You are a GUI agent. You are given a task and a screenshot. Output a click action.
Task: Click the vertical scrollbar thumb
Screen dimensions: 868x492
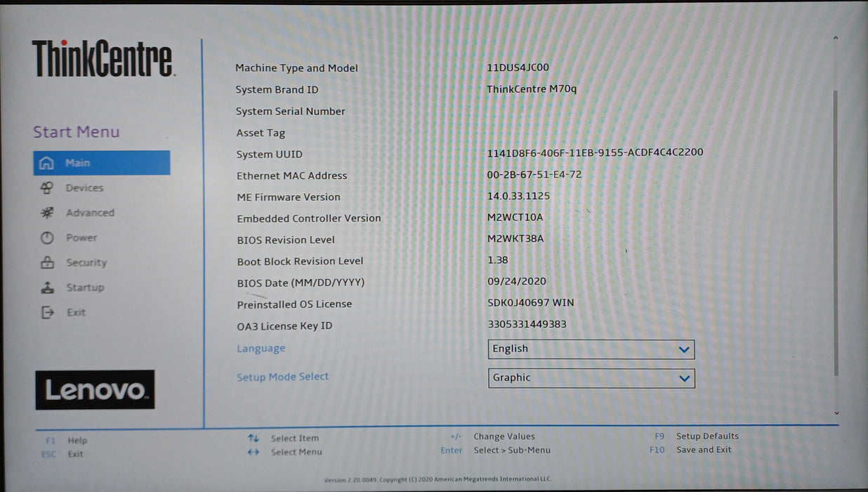[836, 232]
